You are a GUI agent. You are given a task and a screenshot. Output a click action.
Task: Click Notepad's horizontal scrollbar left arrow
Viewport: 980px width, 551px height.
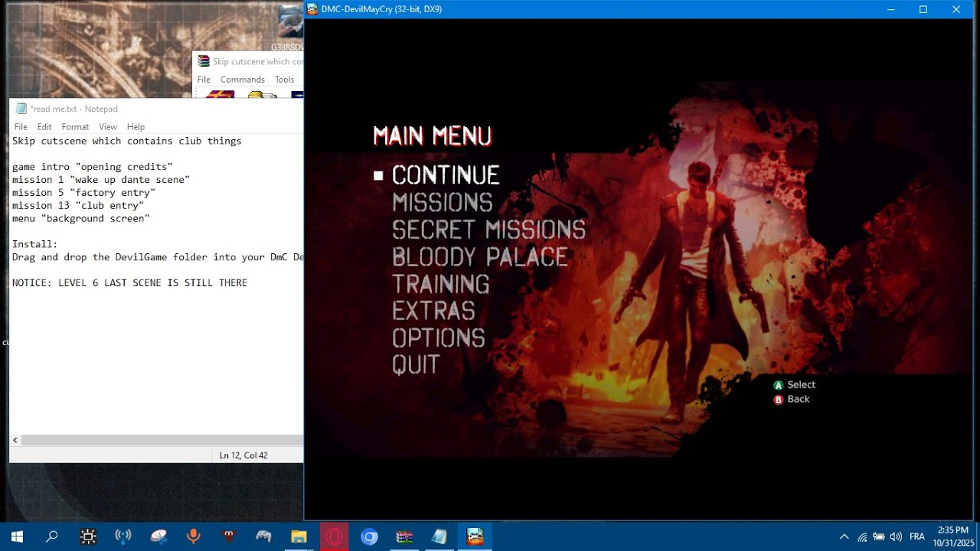[x=15, y=440]
